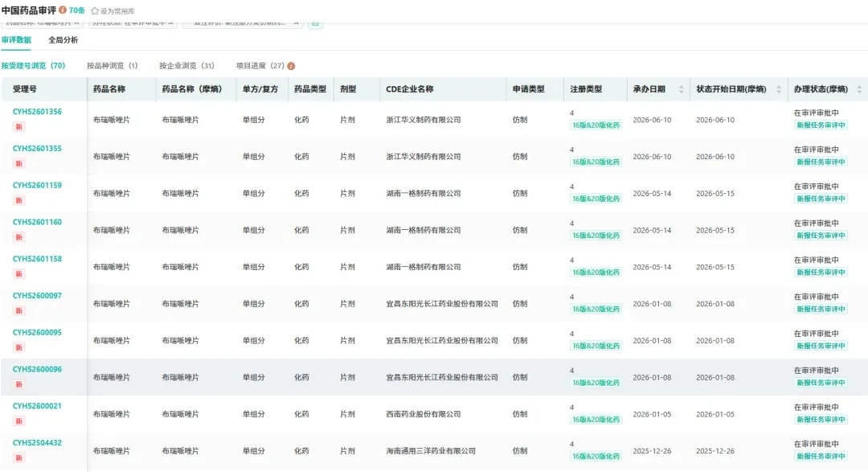Screen dimensions: 868x472
Task: Click the 16版&20版化药 tag in row CYHS2600096
Action: coord(596,383)
